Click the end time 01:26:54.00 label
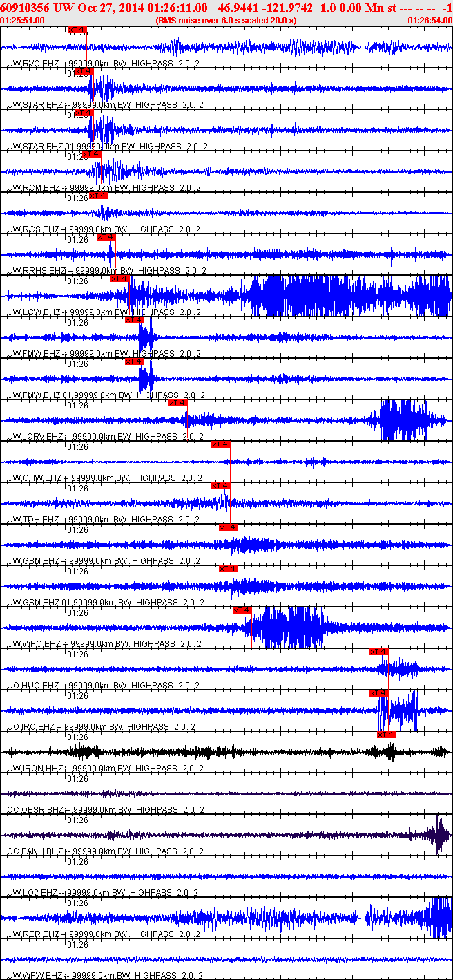Image resolution: width=453 pixels, height=980 pixels. click(429, 21)
